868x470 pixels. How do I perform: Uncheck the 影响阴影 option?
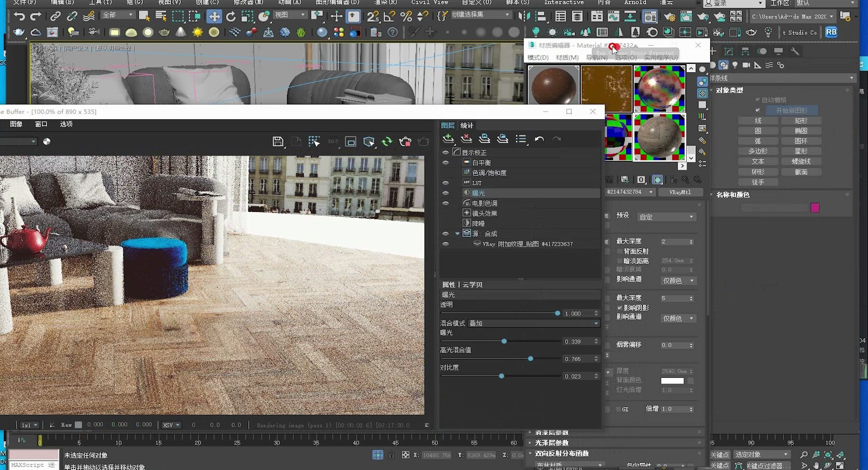point(620,308)
